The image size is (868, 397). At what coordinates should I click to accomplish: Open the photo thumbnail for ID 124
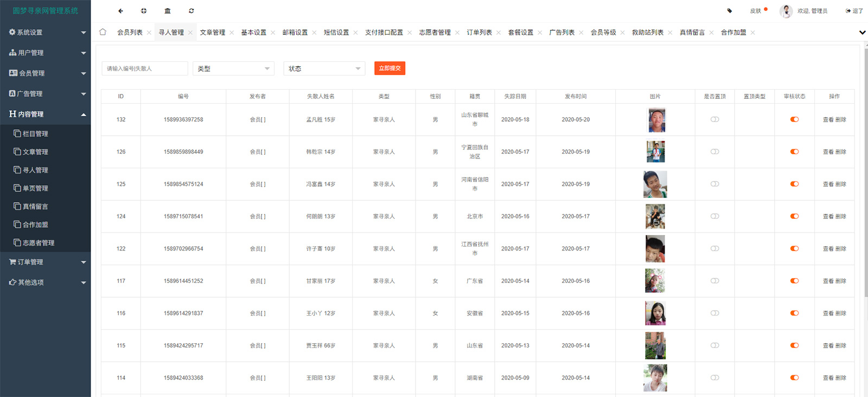[655, 217]
